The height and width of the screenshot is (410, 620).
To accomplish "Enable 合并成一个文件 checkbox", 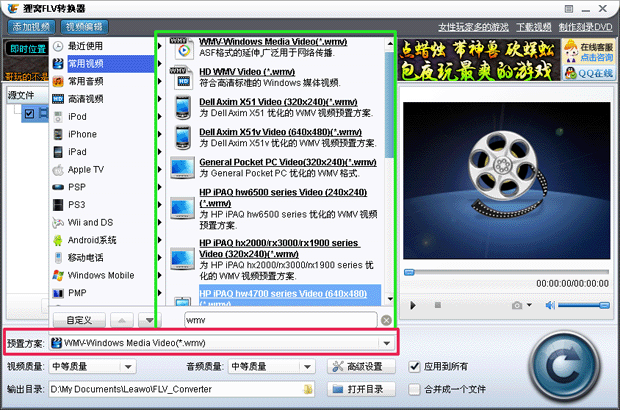I will [414, 389].
